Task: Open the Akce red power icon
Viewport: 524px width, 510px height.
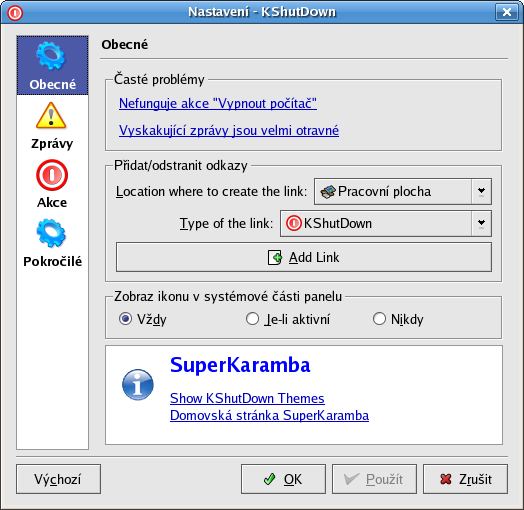Action: click(52, 175)
